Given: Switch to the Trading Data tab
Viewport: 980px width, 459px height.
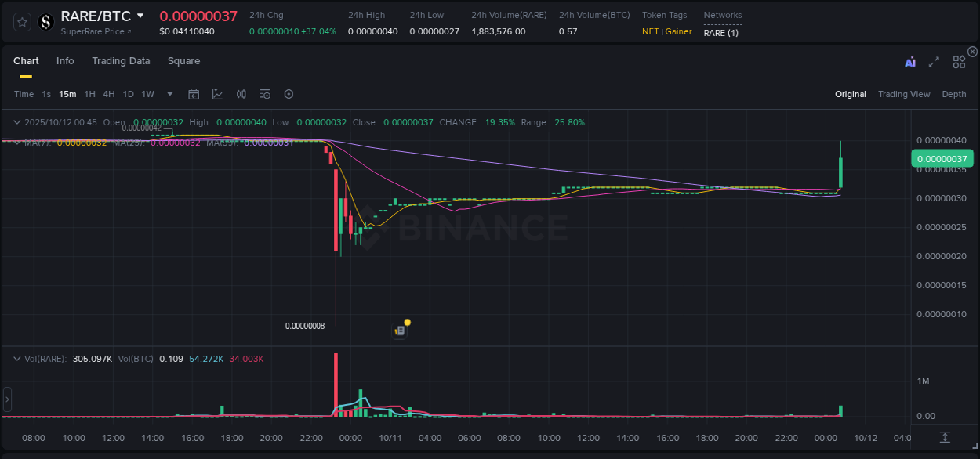Looking at the screenshot, I should click(121, 61).
